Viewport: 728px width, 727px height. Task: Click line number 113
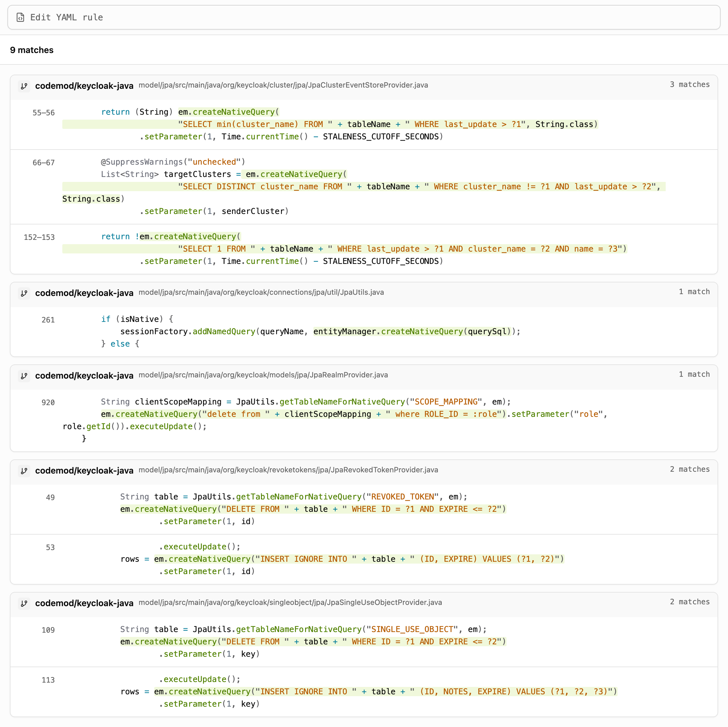(48, 680)
